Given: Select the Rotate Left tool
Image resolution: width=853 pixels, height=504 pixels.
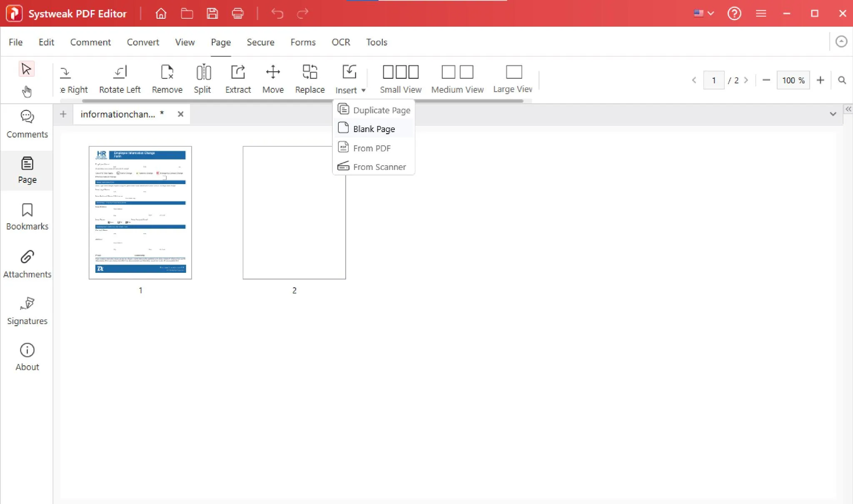Looking at the screenshot, I should [x=120, y=79].
